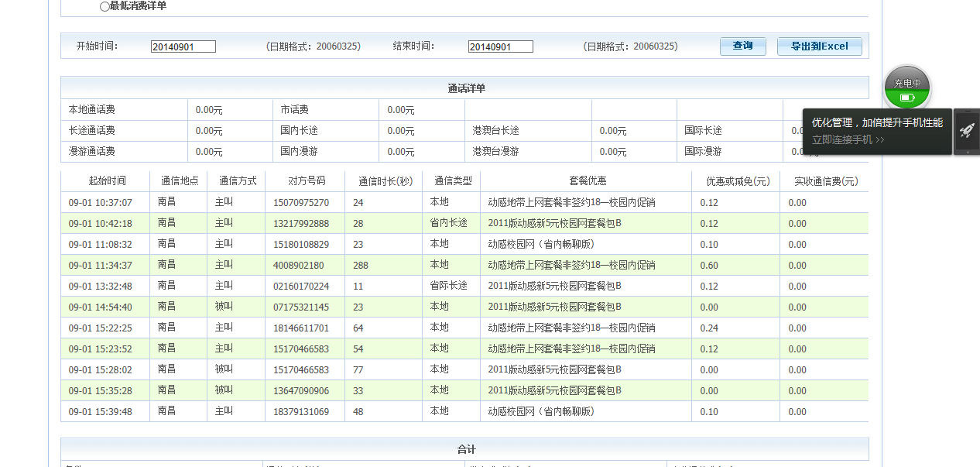Click the 通话详单 section header
Viewport: 980px width, 467px height.
(x=466, y=88)
